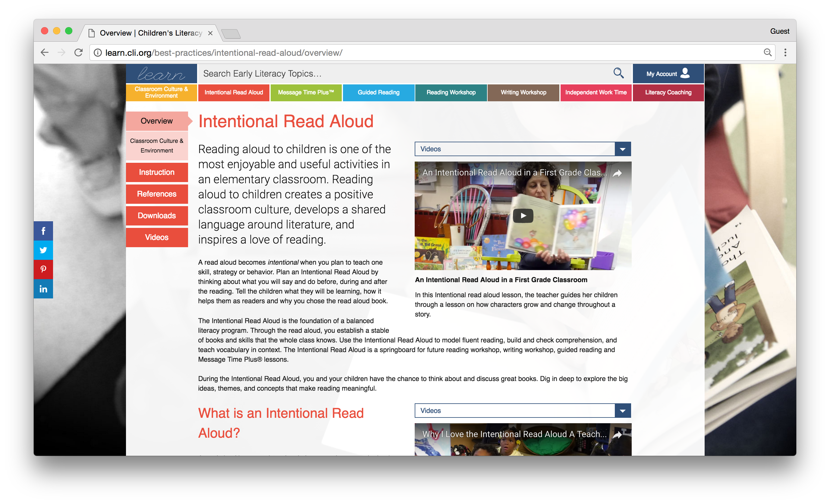Open the Writing Workshop tab
Image resolution: width=830 pixels, height=504 pixels.
(523, 92)
